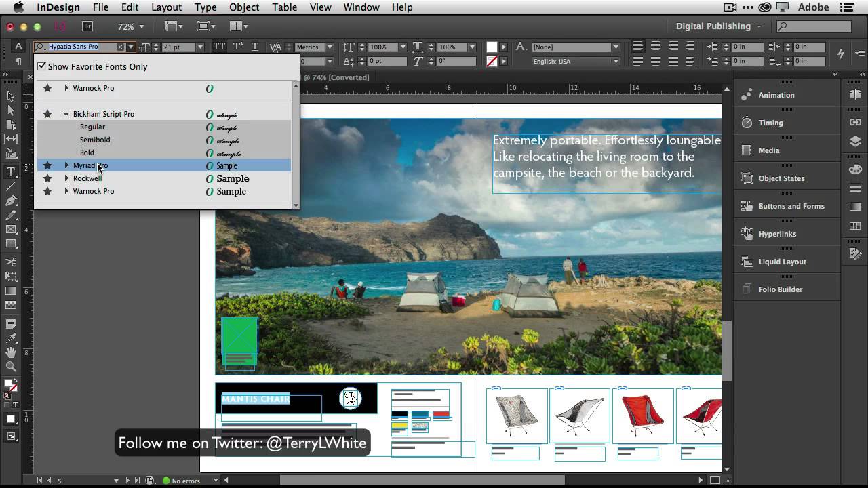This screenshot has width=868, height=488.
Task: Select the Pen tool in the toolbox
Action: pos(11,201)
